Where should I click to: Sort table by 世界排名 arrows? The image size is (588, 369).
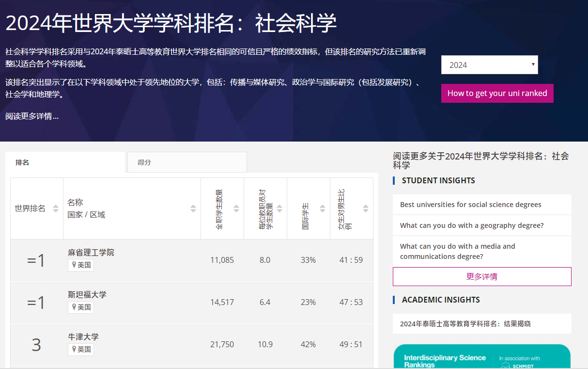pyautogui.click(x=56, y=209)
